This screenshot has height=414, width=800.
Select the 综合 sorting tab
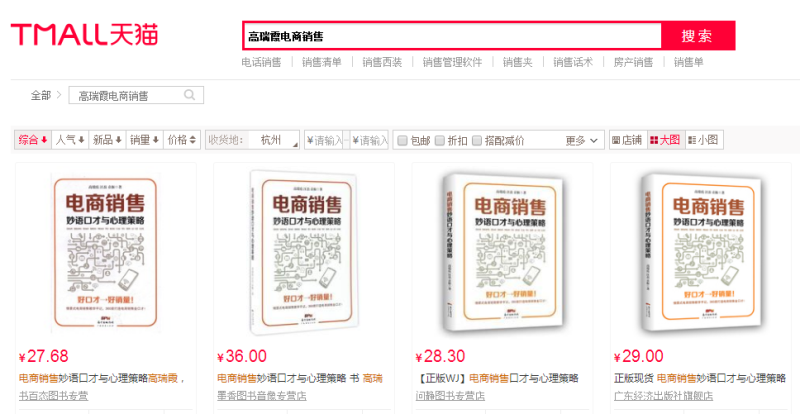point(33,140)
